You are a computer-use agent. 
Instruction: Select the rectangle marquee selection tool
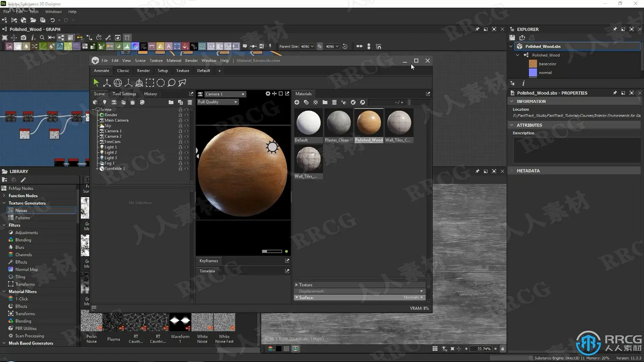(150, 82)
